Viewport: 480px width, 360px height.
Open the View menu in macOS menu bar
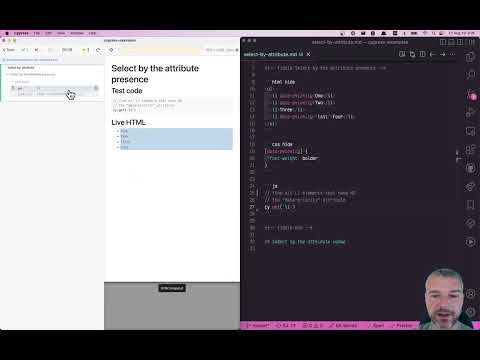click(61, 33)
